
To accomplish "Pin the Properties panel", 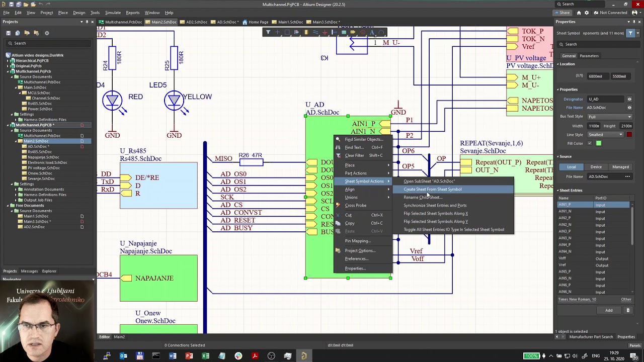I will [634, 22].
